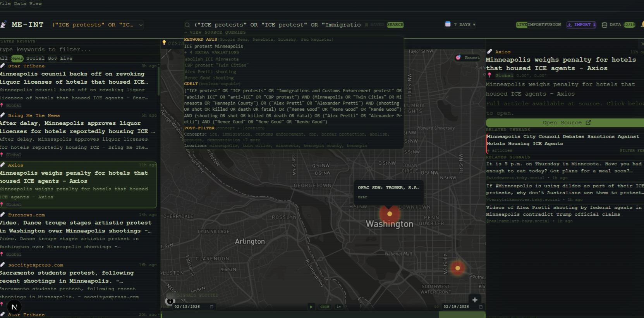Viewport: 644px width, 318px height.
Task: Click the Open Source button
Action: click(x=565, y=122)
